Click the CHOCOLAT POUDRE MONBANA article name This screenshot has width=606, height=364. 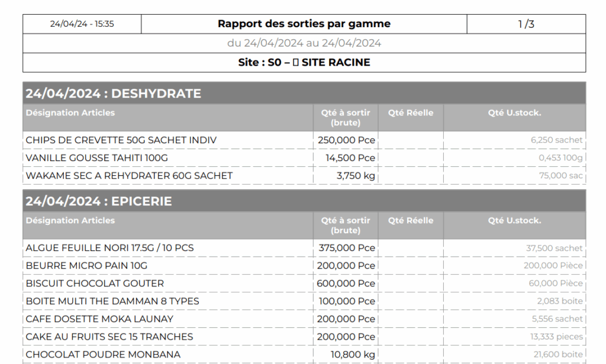[103, 355]
